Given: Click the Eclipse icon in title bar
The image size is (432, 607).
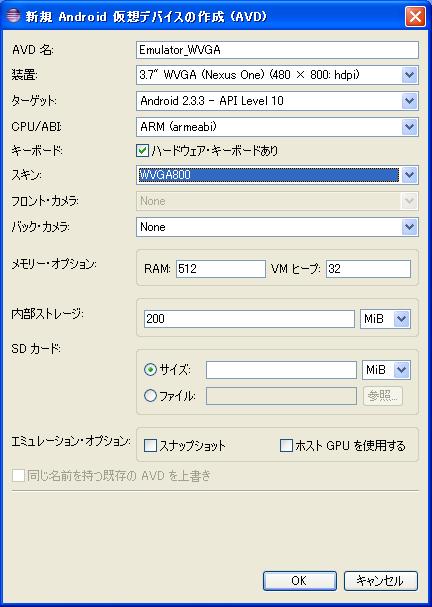Looking at the screenshot, I should 12,17.
